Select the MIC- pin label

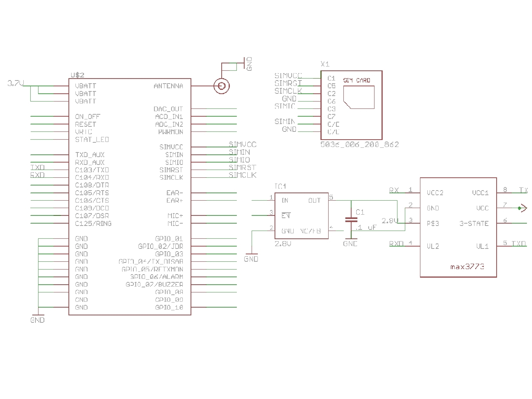click(x=175, y=224)
